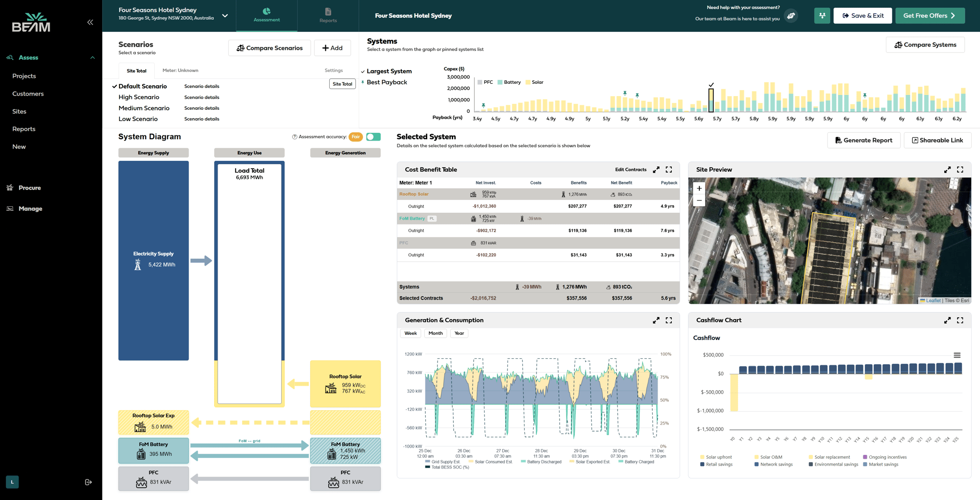
Task: Select the Site Total tab
Action: (136, 71)
